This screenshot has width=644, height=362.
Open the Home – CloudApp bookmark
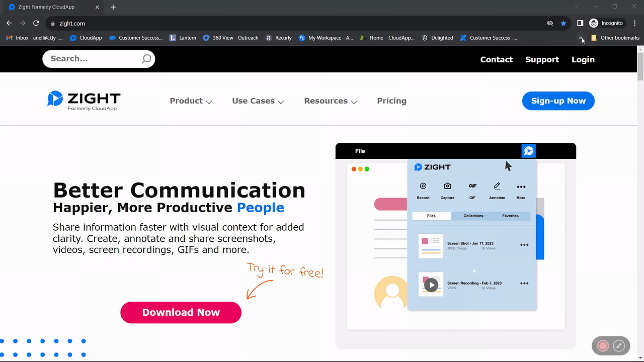coord(387,38)
